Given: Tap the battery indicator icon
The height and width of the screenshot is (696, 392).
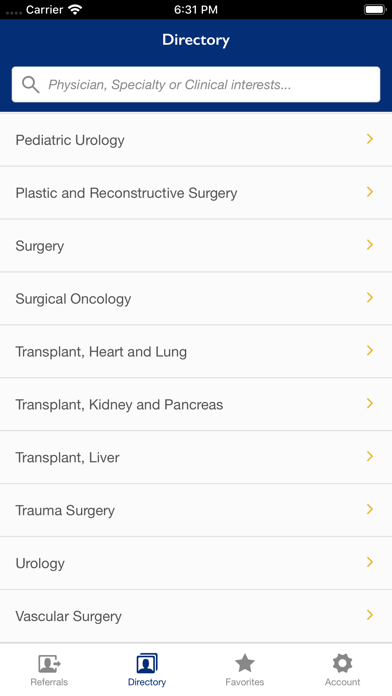Looking at the screenshot, I should click(374, 10).
